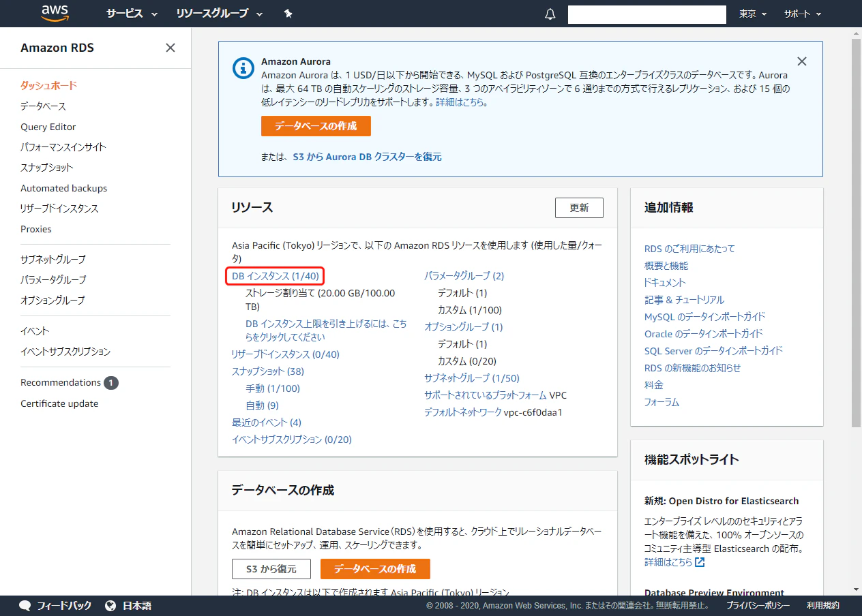The height and width of the screenshot is (616, 862).
Task: Select ダッシュボード in sidebar
Action: coord(48,86)
